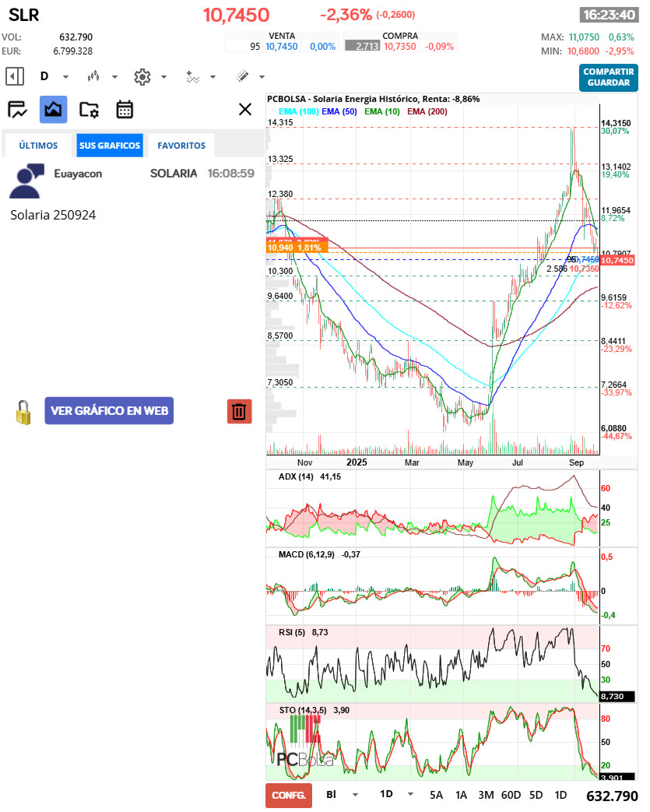This screenshot has width=650, height=812.
Task: Open the folder settings icon
Action: coord(89,110)
